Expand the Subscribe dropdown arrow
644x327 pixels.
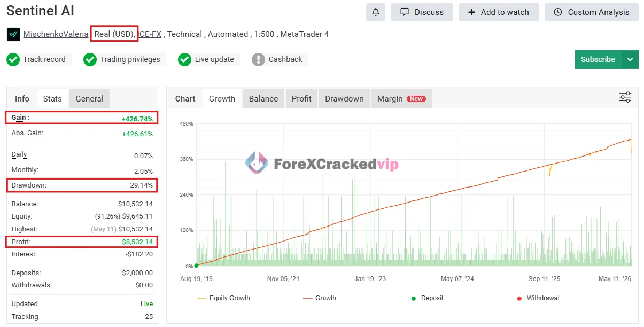click(630, 59)
